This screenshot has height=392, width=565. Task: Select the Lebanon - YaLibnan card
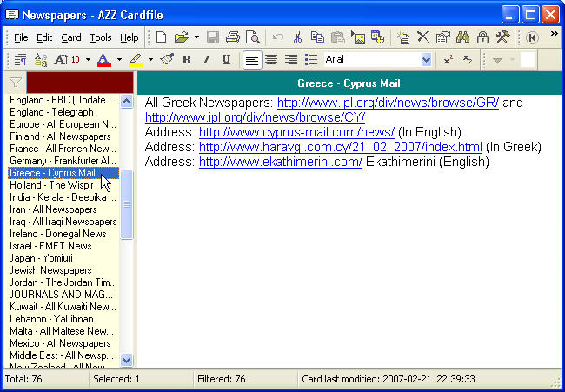63,319
